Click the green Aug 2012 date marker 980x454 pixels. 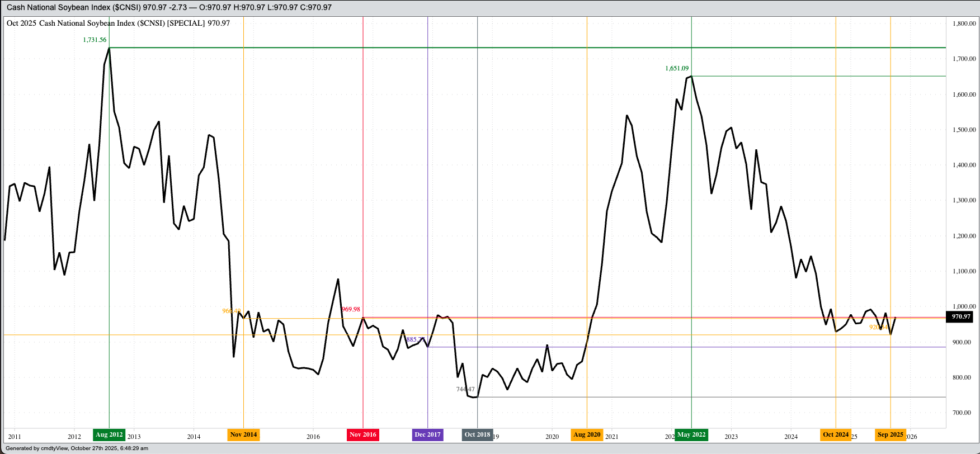109,434
